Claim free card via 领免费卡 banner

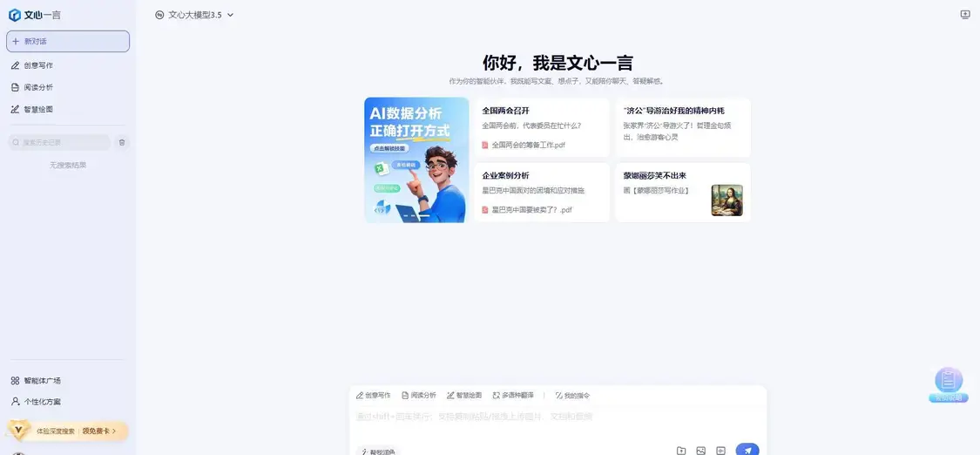point(99,431)
